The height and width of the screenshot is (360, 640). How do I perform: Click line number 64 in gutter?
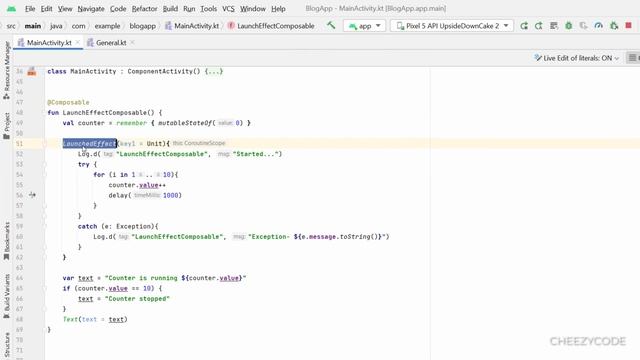pyautogui.click(x=19, y=278)
